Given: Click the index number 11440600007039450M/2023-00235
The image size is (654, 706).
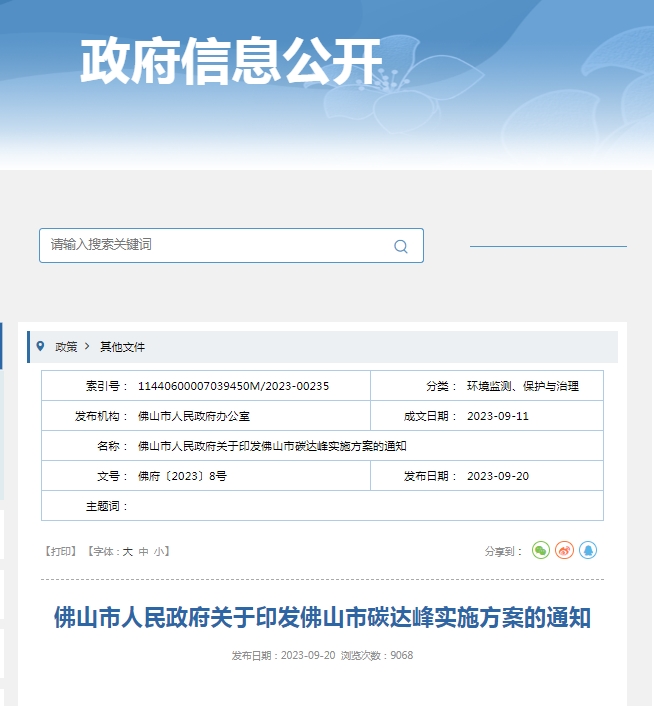Looking at the screenshot, I should click(x=233, y=386).
